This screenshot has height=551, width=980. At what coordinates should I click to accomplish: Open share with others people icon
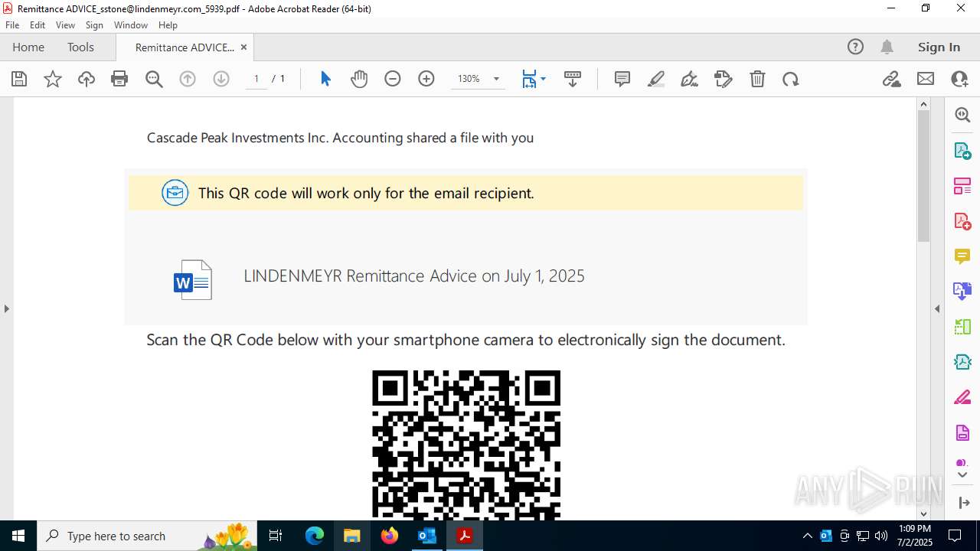point(959,79)
